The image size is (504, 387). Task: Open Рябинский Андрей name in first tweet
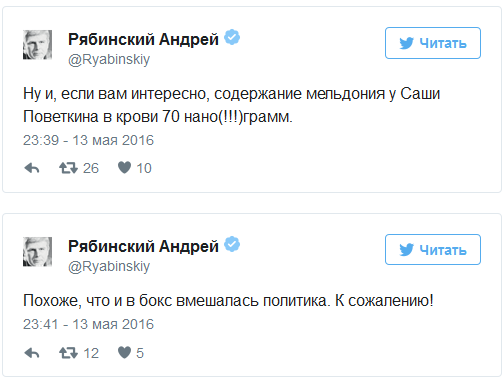click(143, 39)
